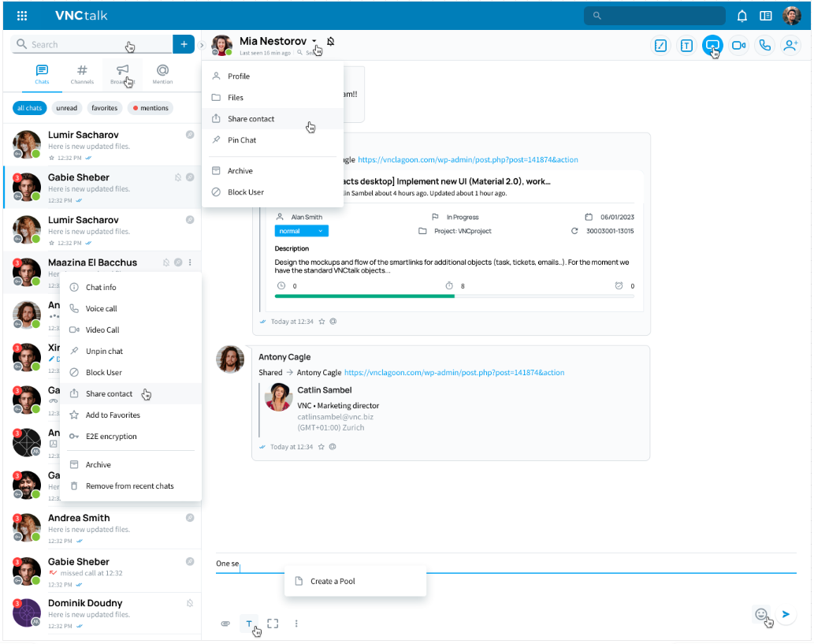The height and width of the screenshot is (644, 814).
Task: Start a voice call from chat header
Action: tap(764, 46)
